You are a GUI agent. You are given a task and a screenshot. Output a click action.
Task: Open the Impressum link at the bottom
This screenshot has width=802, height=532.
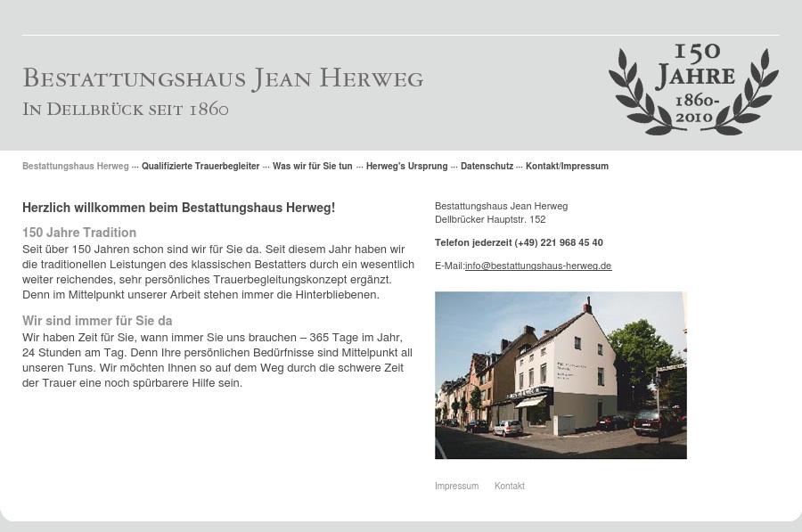[456, 486]
